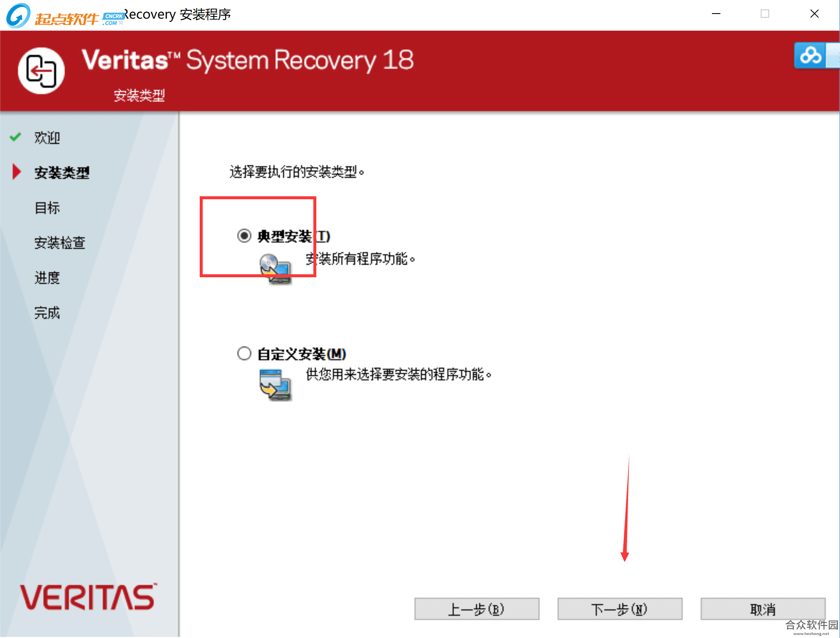Cancel setup with 取消 button
The image size is (840, 638).
pos(763,609)
